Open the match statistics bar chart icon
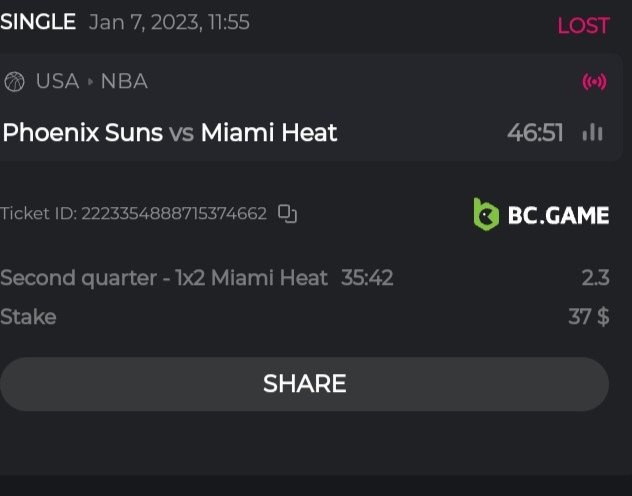This screenshot has width=632, height=496. pyautogui.click(x=593, y=132)
